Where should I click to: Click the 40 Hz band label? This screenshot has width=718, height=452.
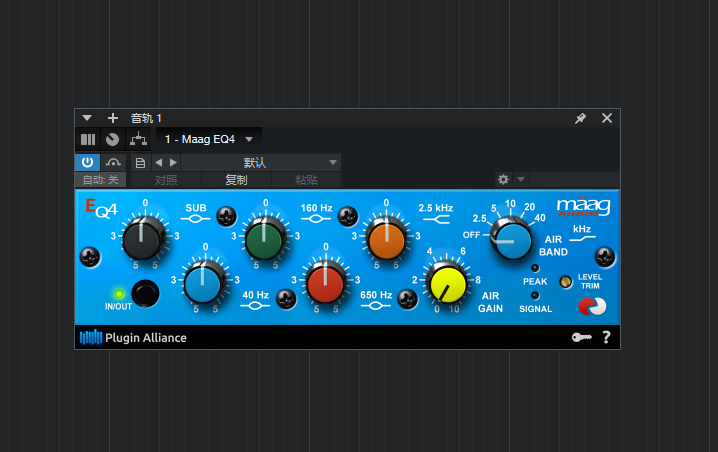tap(256, 295)
